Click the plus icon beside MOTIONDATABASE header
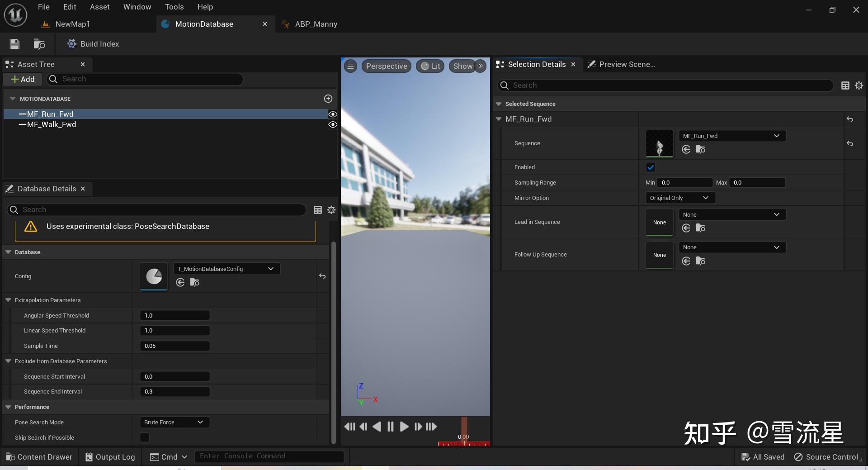The image size is (868, 470). coord(328,99)
